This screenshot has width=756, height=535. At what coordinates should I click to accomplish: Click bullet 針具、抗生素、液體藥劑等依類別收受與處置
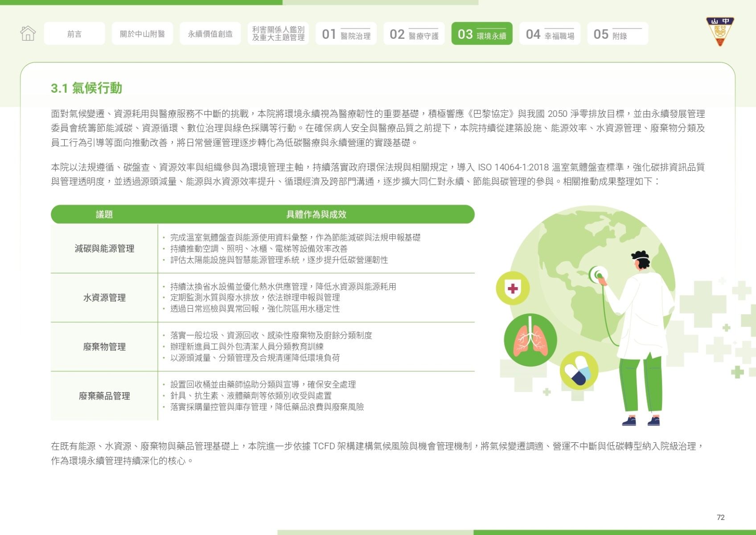(x=251, y=395)
